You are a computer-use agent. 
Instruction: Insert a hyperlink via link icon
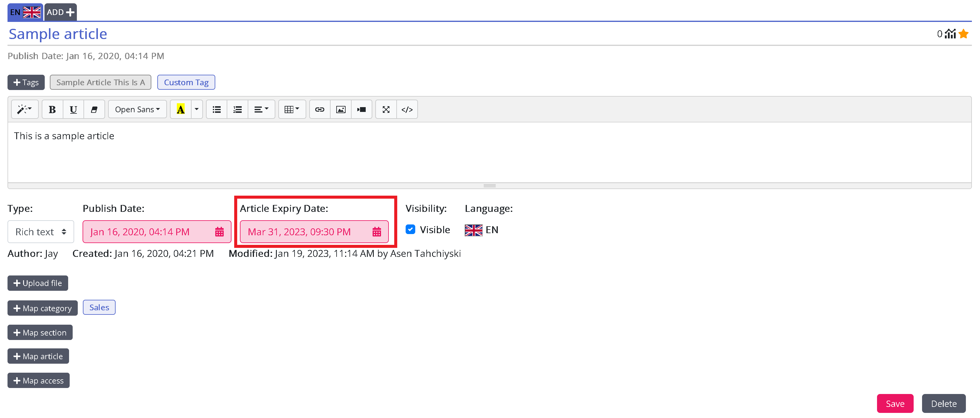coord(319,110)
